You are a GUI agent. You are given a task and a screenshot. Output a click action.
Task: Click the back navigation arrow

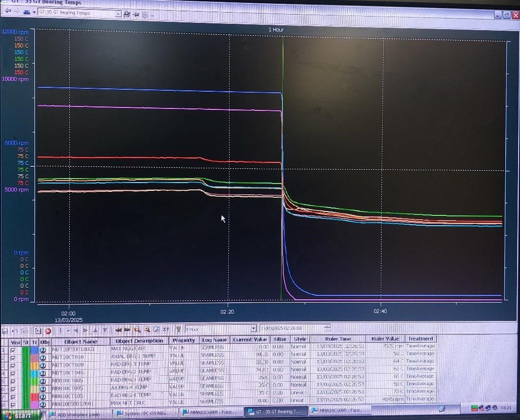pos(7,12)
